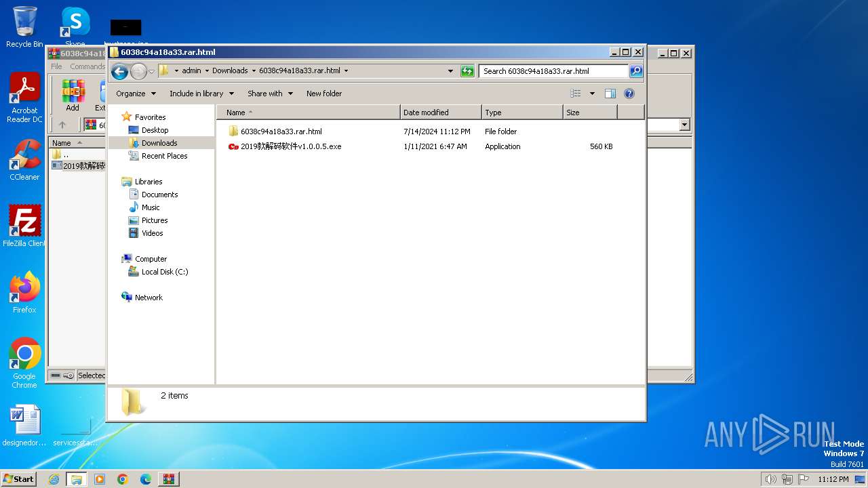Click the Firefox desktop icon
The width and height of the screenshot is (868, 488).
pos(24,293)
